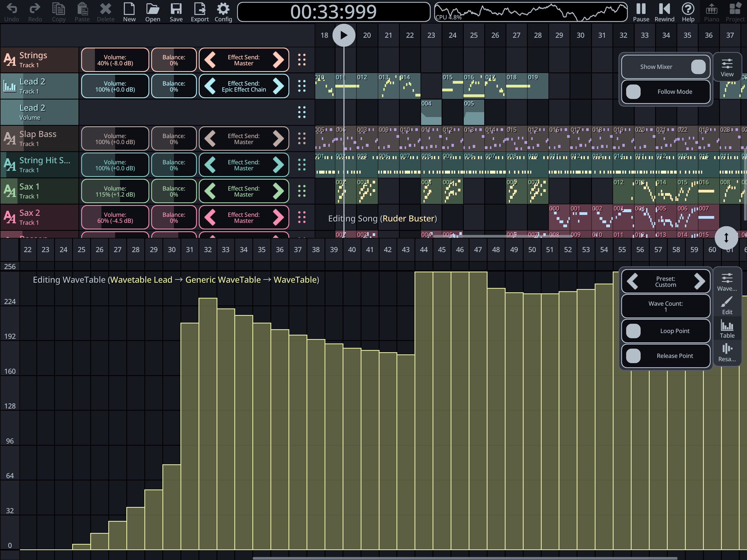Screen dimensions: 747x560
Task: Previous Effect Send for Strings track
Action: click(210, 60)
